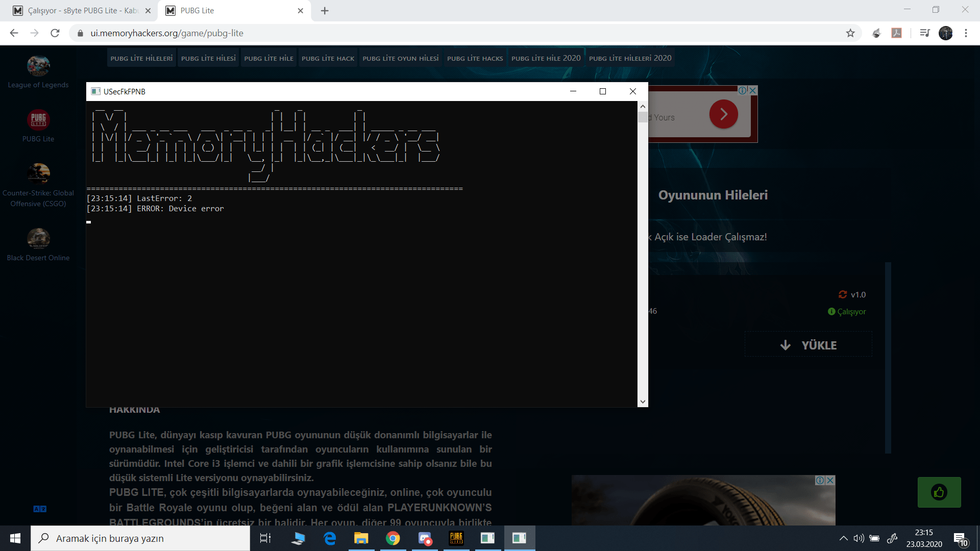Viewport: 980px width, 551px height.
Task: Open the media controls toolbar icon
Action: [x=924, y=33]
